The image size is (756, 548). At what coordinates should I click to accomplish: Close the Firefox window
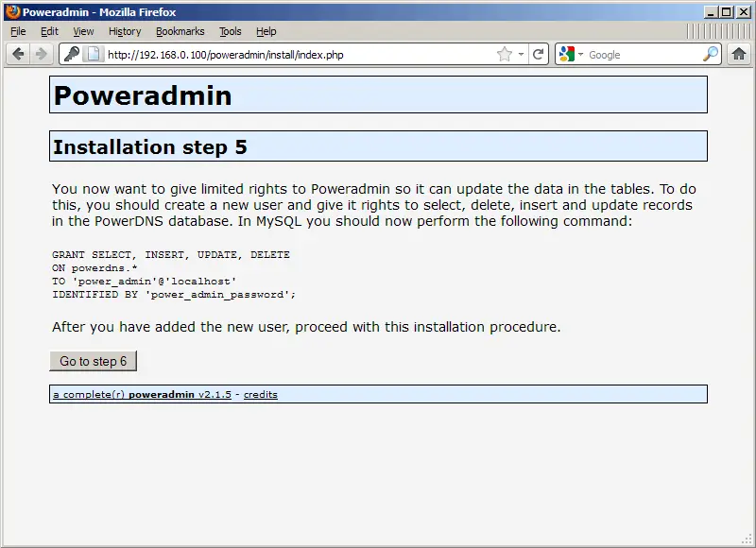(x=744, y=12)
